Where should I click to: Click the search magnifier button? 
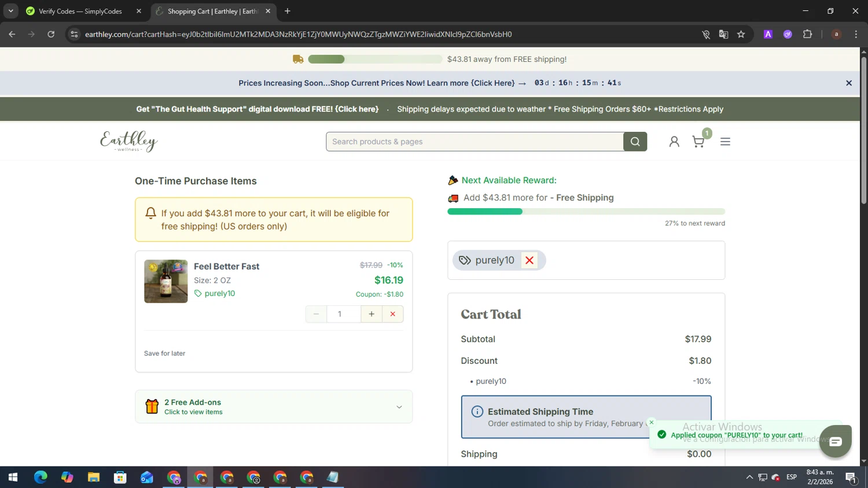click(x=635, y=142)
